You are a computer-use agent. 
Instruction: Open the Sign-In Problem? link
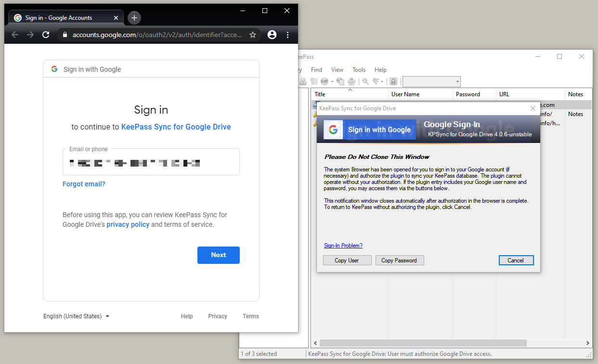pos(343,246)
